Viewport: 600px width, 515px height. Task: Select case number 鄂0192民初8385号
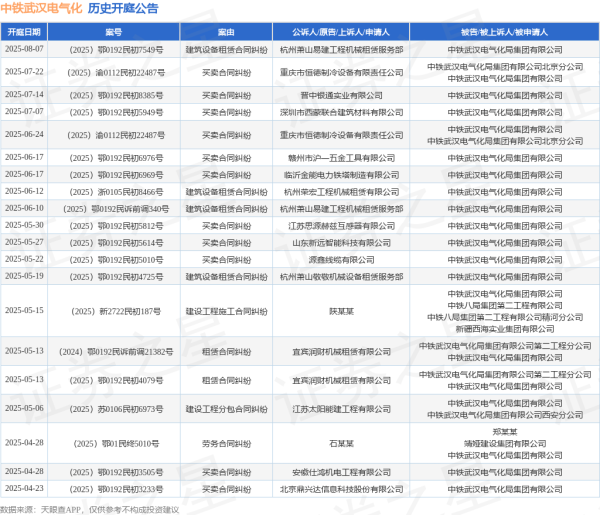(116, 95)
